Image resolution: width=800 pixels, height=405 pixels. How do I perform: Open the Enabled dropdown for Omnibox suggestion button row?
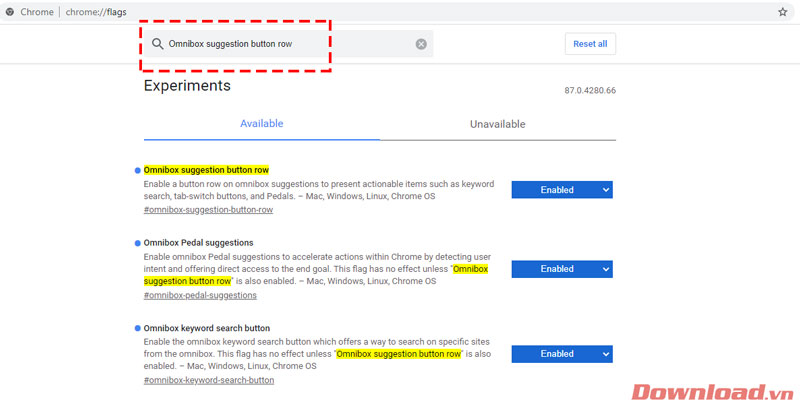coord(561,190)
